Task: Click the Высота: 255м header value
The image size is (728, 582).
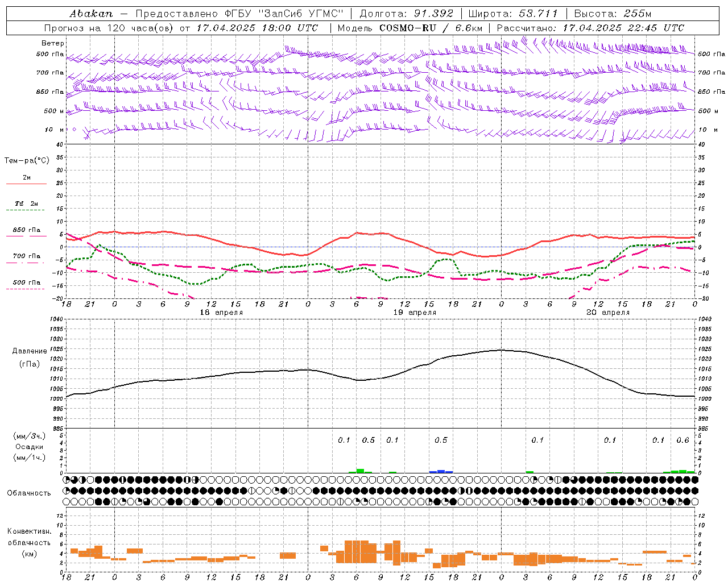Action: click(613, 14)
